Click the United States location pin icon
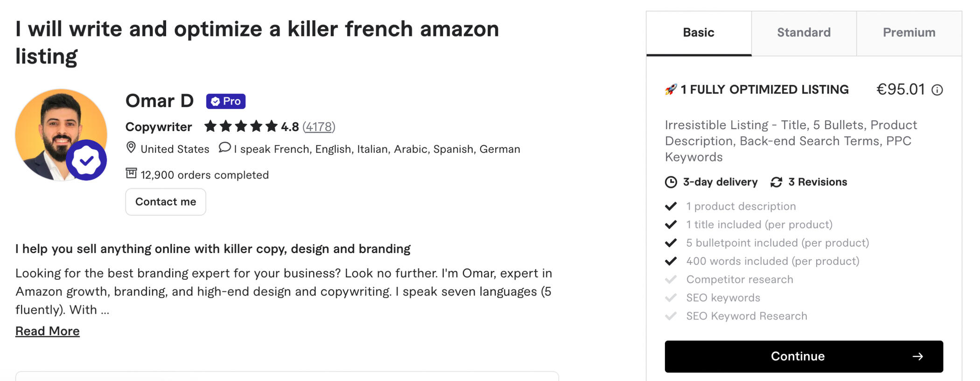The height and width of the screenshot is (381, 980). 131,148
